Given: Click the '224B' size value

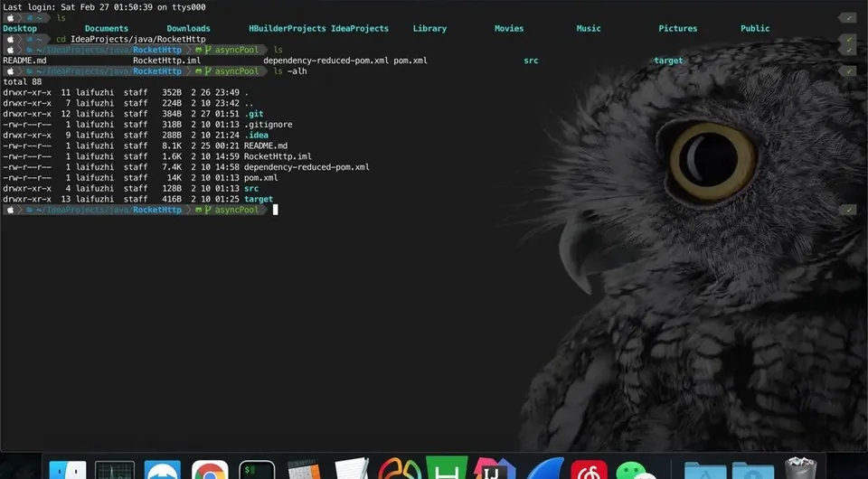Looking at the screenshot, I should pos(172,103).
